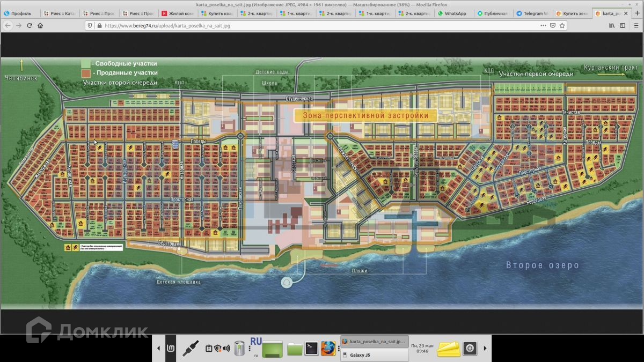The height and width of the screenshot is (362, 644).
Task: Open Firefox launcher in the taskbar
Action: pos(328,349)
